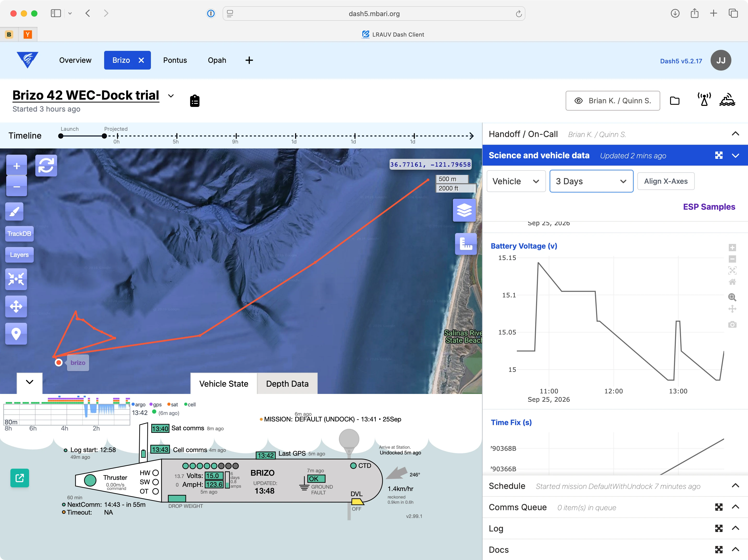
Task: Open the map measure ruler tool
Action: click(466, 244)
